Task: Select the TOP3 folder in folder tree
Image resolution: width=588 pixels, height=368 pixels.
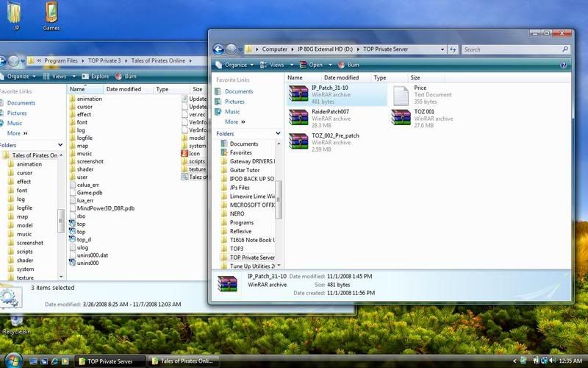Action: pos(236,249)
